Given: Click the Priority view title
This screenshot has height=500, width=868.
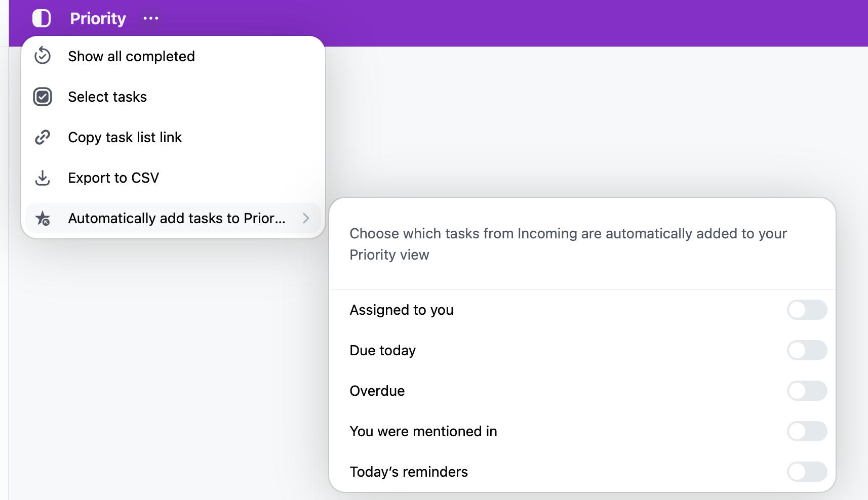Looking at the screenshot, I should point(98,19).
